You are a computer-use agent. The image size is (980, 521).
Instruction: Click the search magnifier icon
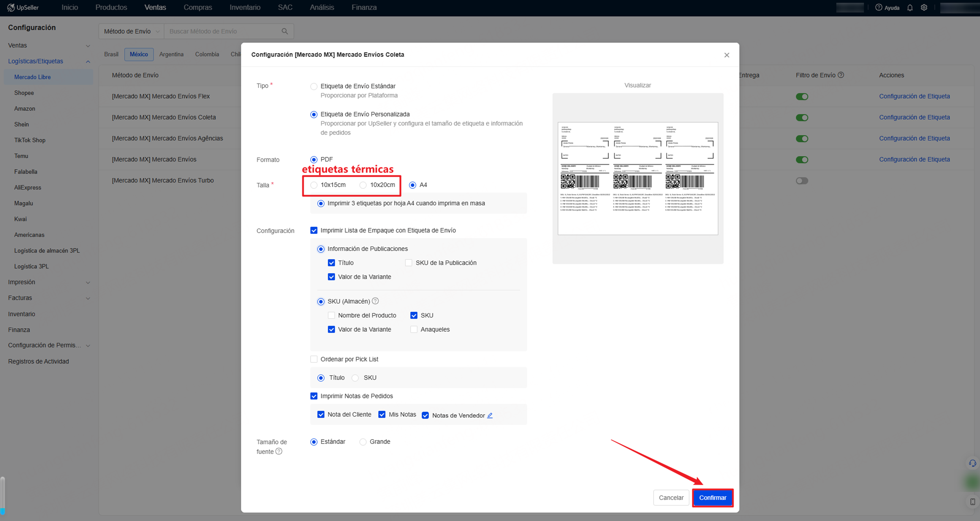[x=284, y=31]
